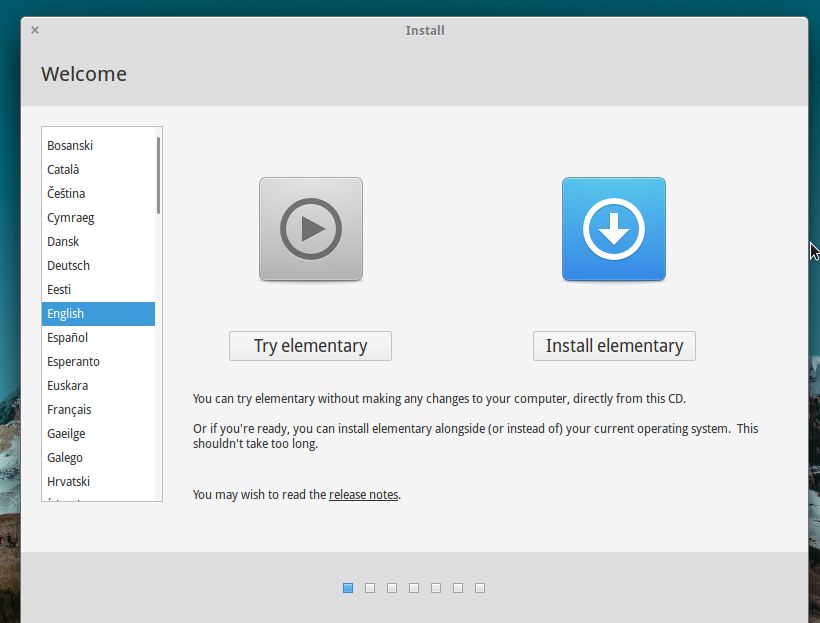Choose Čeština from the list
Screen dimensions: 820x623
tap(98, 194)
